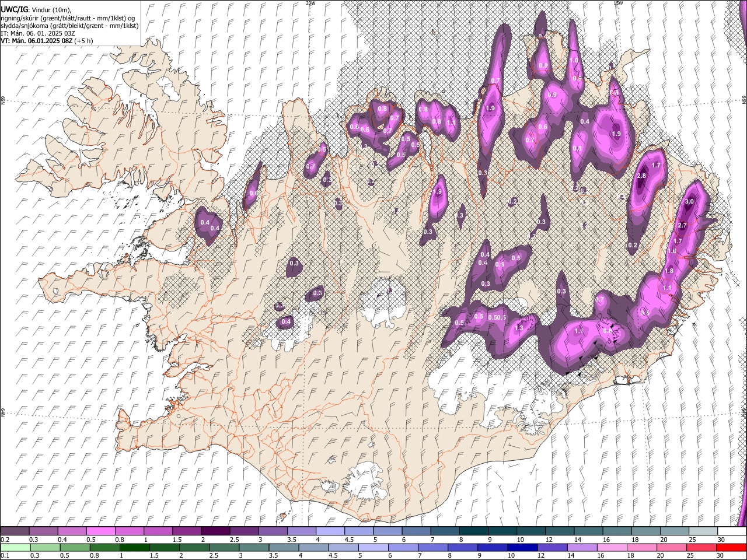Select the snow scale swatch labeled 0.8
Screen dimensions: 747x560
pos(129,531)
